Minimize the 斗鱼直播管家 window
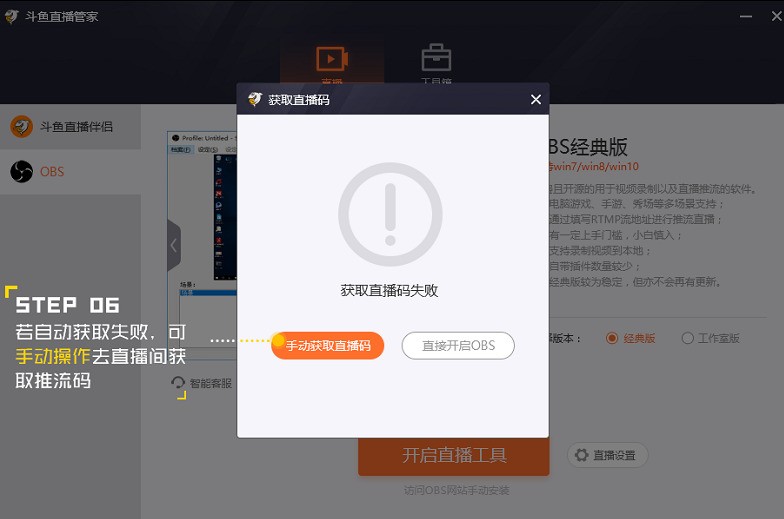 (x=746, y=16)
